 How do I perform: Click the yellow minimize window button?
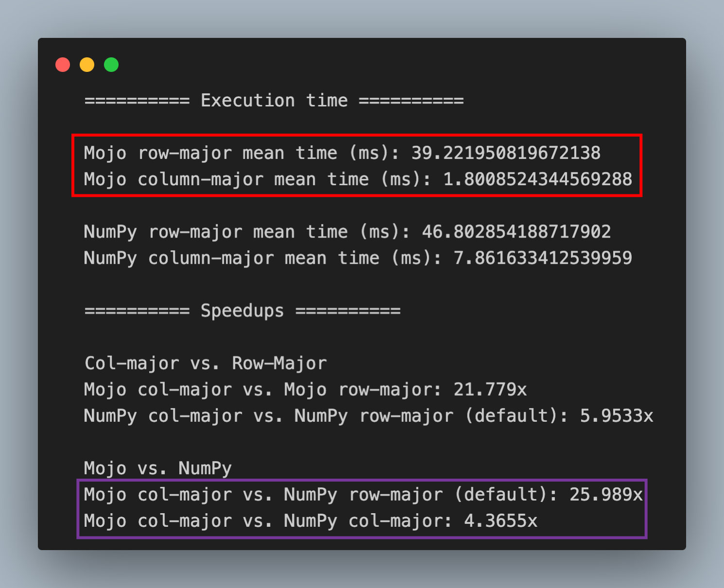87,65
